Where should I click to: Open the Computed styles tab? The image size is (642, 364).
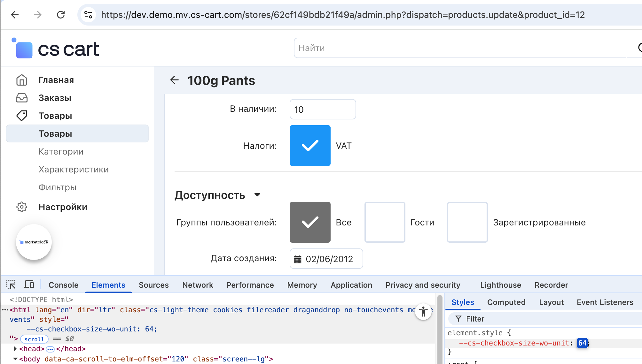506,302
